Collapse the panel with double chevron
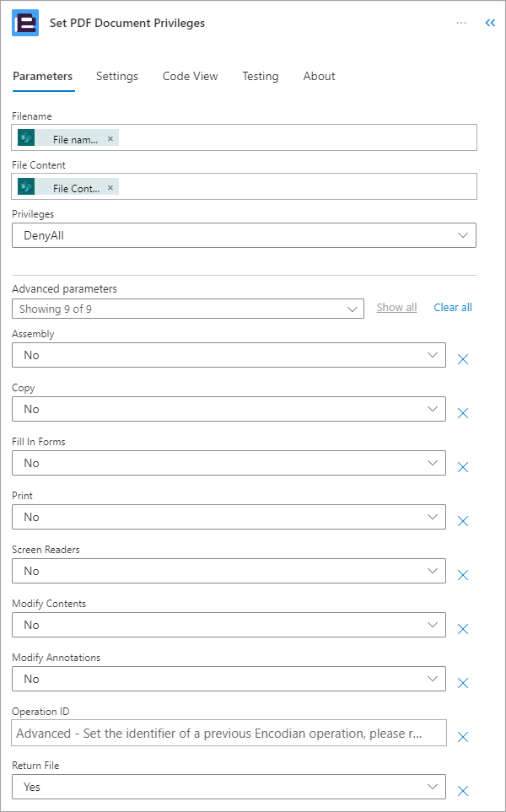The width and height of the screenshot is (506, 812). [490, 23]
